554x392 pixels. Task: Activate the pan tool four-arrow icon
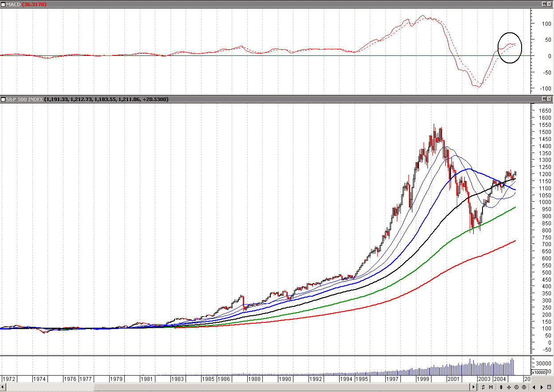[509, 387]
